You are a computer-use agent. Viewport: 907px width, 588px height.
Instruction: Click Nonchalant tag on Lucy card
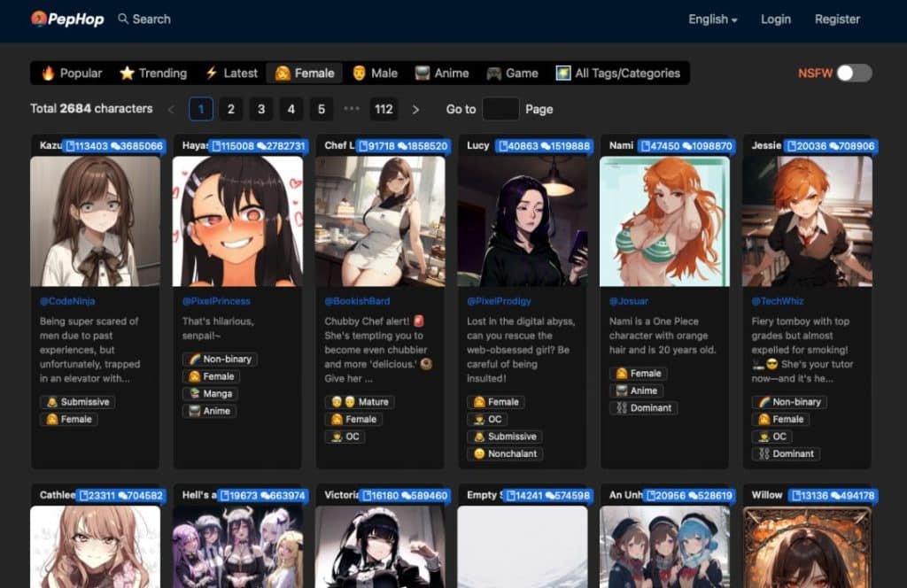point(505,454)
